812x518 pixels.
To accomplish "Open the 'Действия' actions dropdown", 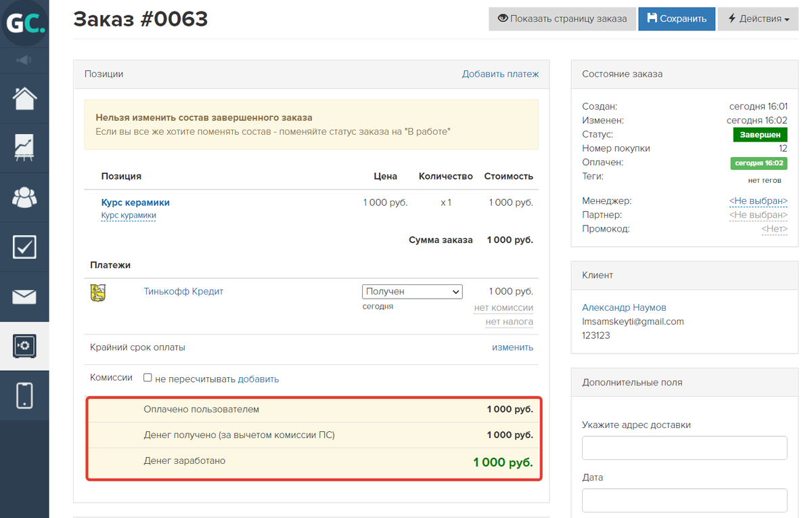I will pos(758,19).
